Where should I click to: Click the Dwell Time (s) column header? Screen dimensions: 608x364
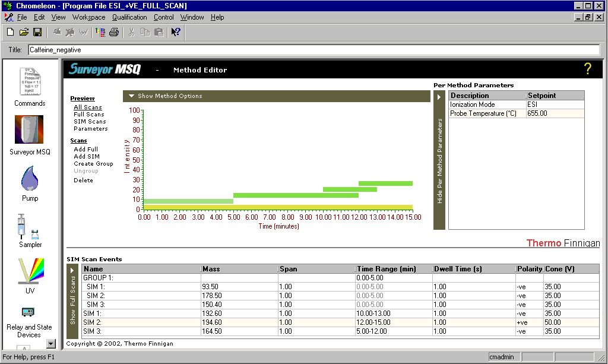pos(474,269)
